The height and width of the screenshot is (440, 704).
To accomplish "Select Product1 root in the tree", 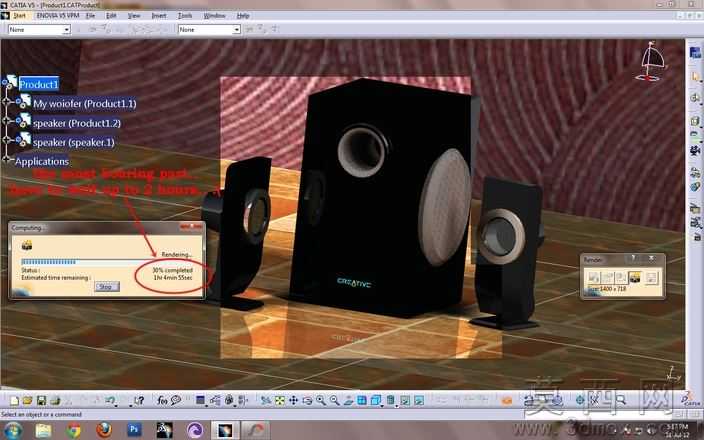I will click(x=39, y=84).
